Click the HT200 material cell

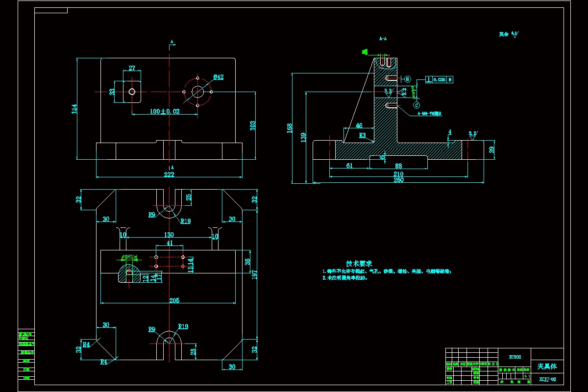point(514,357)
